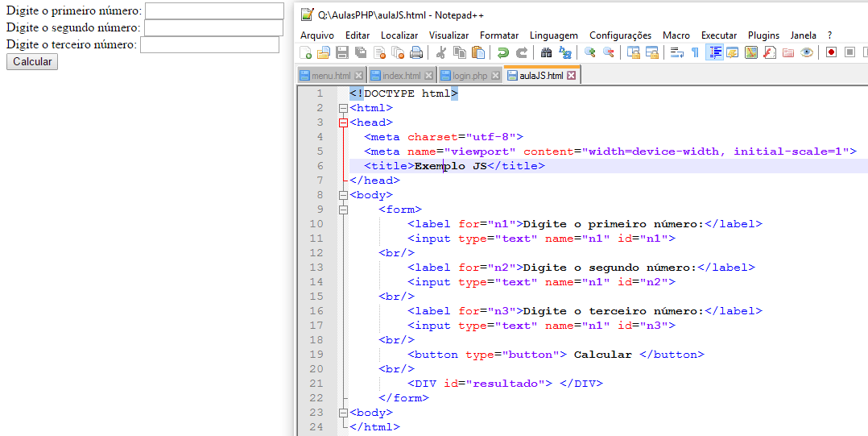The height and width of the screenshot is (436, 868).
Task: Click the Close All documents toolbar icon
Action: (398, 52)
